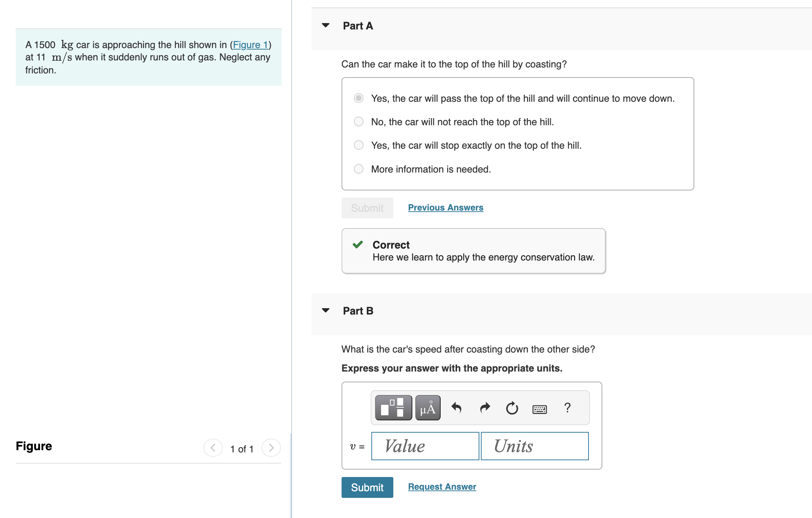Image resolution: width=812 pixels, height=518 pixels.
Task: Collapse the Part B section
Action: point(326,310)
